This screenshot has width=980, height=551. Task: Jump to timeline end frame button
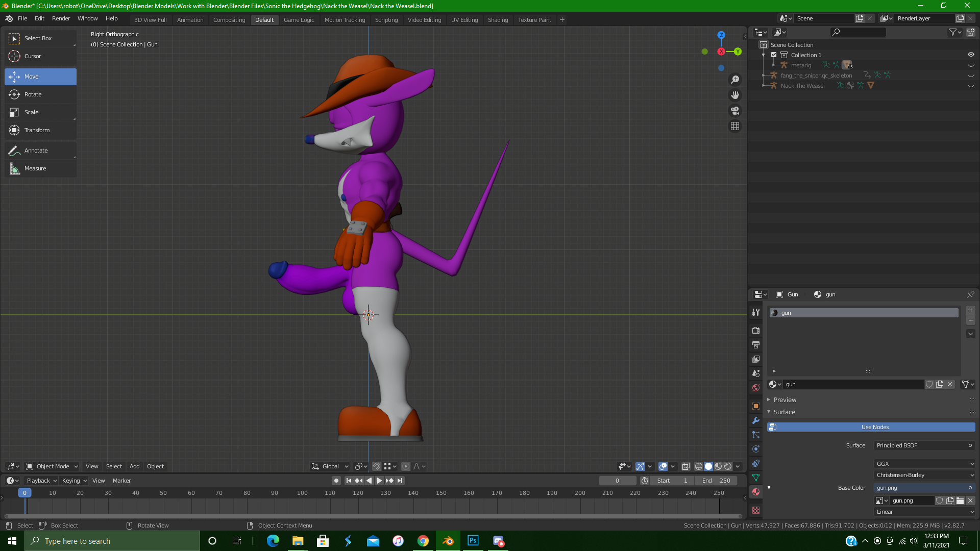pyautogui.click(x=400, y=481)
